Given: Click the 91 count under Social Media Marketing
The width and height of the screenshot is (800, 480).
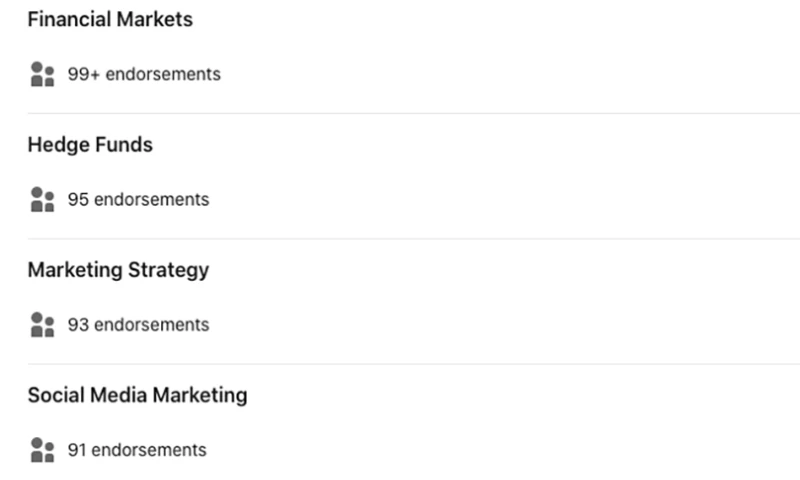Looking at the screenshot, I should 77,449.
